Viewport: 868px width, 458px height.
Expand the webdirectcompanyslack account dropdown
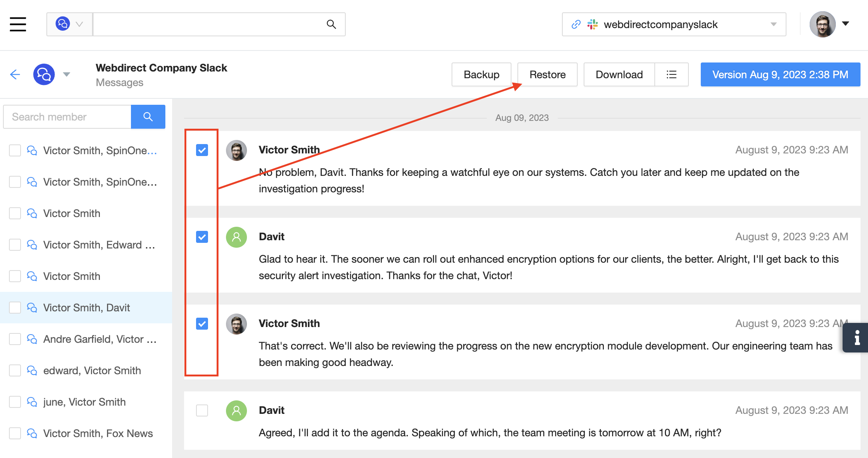pos(774,24)
